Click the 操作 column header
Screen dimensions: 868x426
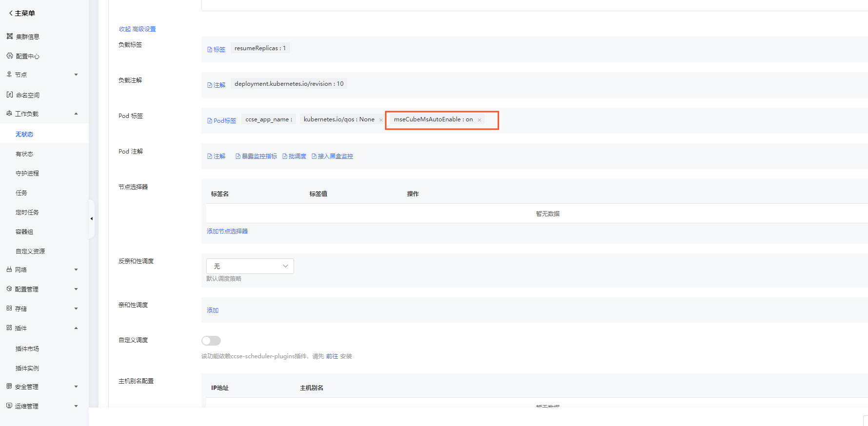tap(413, 194)
